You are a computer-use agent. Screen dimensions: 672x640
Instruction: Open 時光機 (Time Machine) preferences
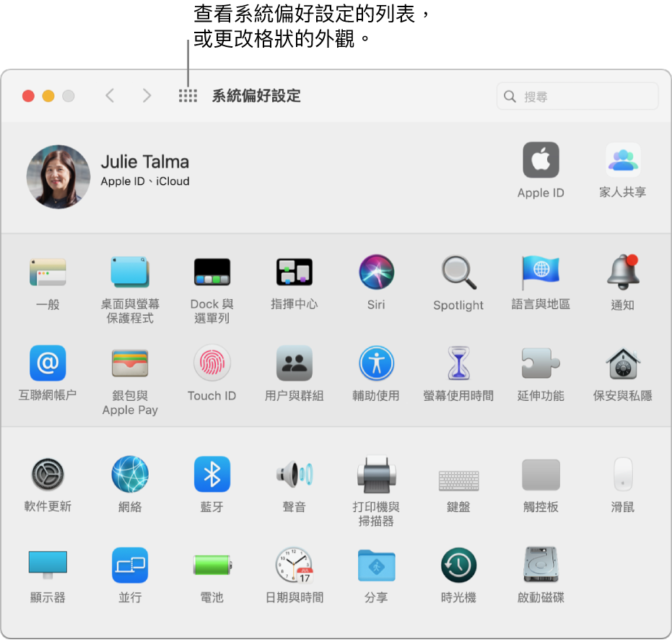tap(458, 566)
